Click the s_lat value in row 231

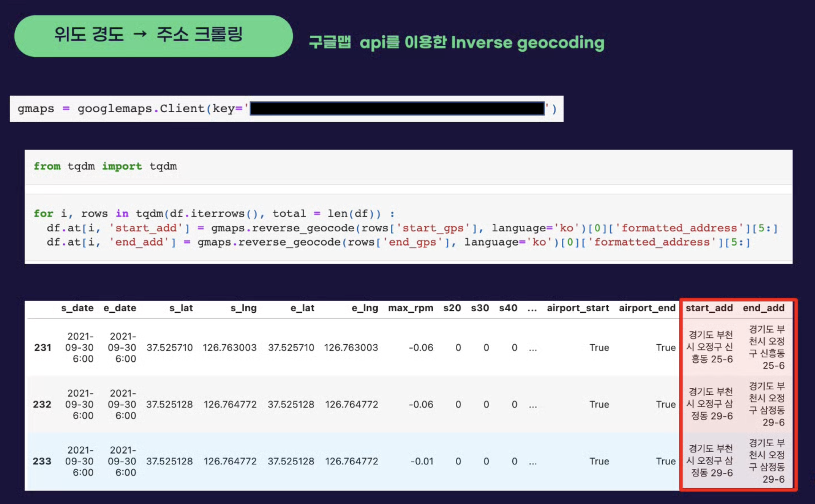click(169, 348)
